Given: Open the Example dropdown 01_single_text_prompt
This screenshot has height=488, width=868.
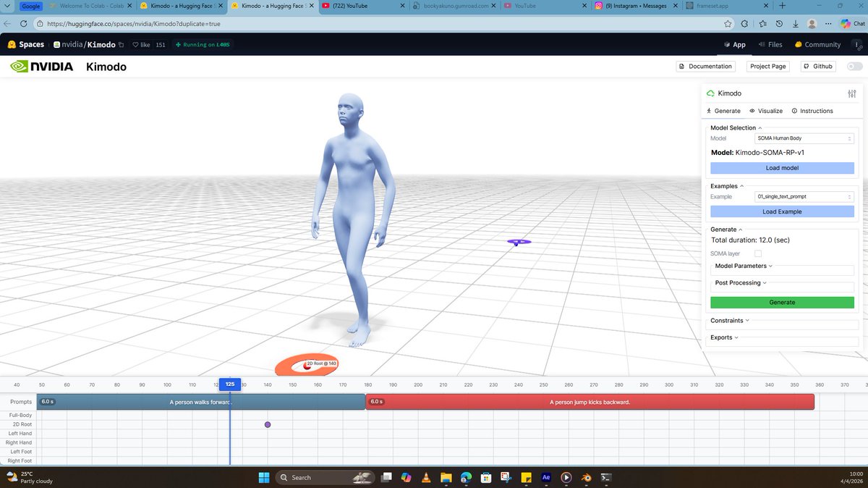Looking at the screenshot, I should pyautogui.click(x=804, y=196).
